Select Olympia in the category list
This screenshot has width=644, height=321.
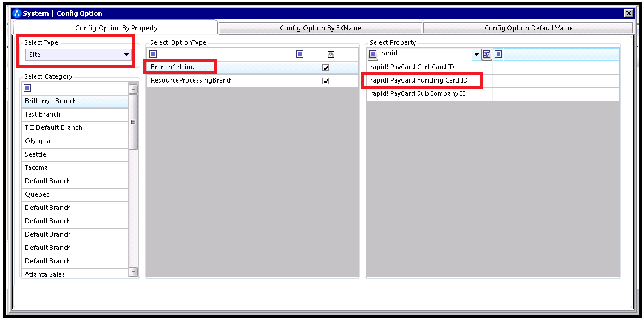(75, 141)
